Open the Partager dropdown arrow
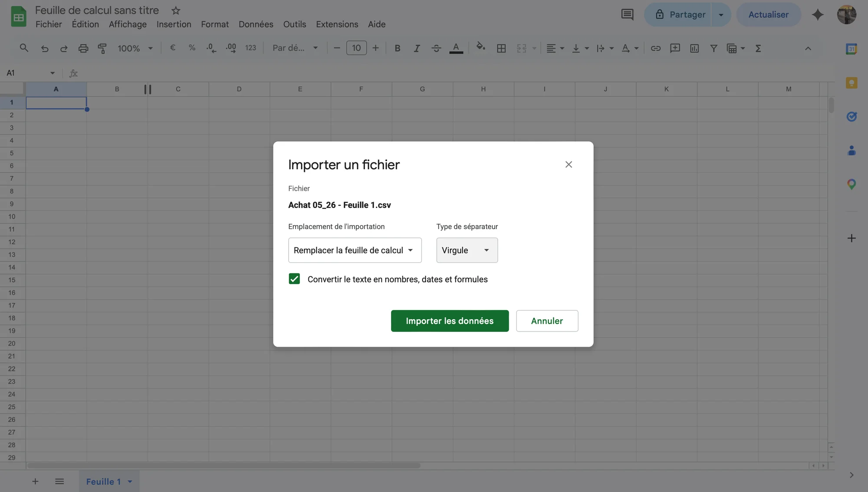Viewport: 868px width, 492px height. pos(721,14)
